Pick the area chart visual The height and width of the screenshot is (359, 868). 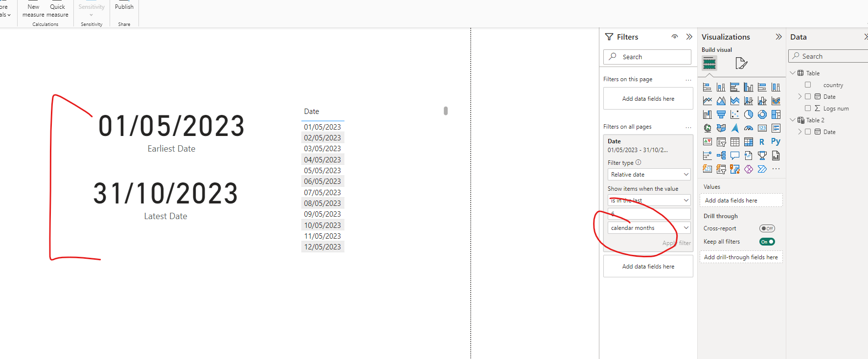pyautogui.click(x=721, y=101)
